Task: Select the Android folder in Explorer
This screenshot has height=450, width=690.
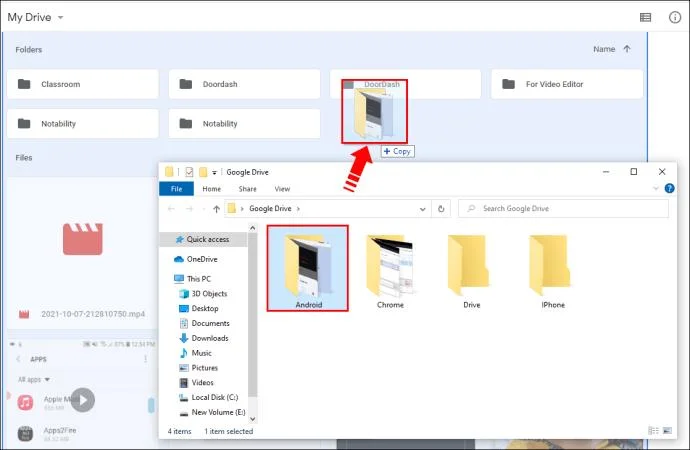Action: tap(308, 268)
